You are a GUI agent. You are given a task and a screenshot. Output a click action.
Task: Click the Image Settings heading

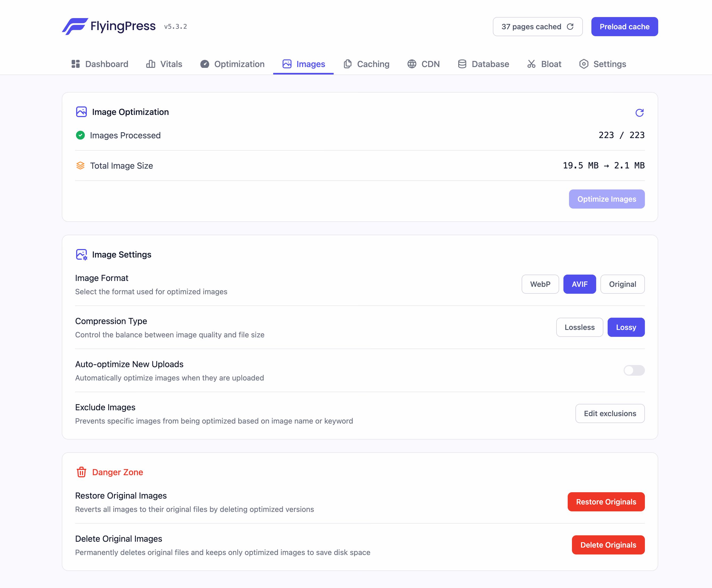[122, 254]
